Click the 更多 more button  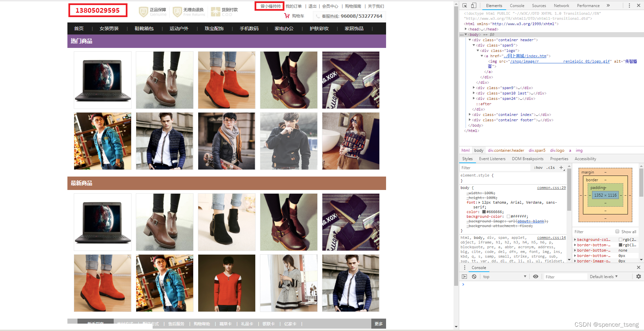[x=378, y=324]
